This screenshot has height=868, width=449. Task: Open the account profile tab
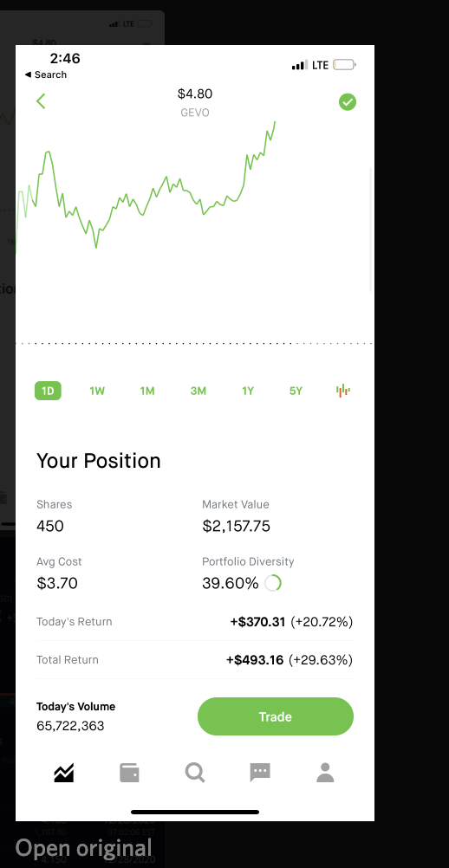(x=325, y=772)
